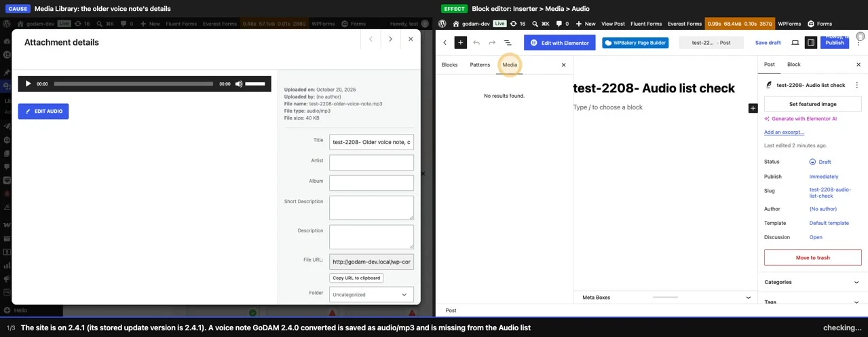
Task: Click Set featured image
Action: [812, 104]
